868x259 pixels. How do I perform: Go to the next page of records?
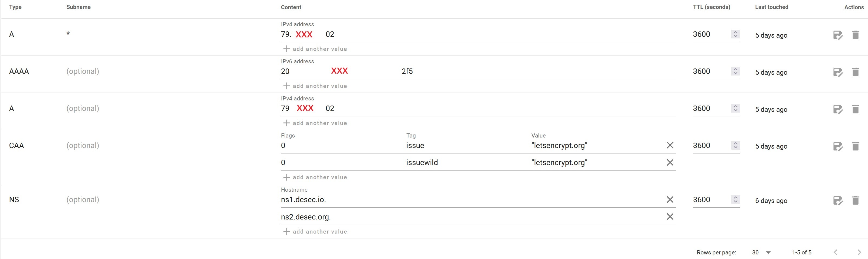click(859, 252)
